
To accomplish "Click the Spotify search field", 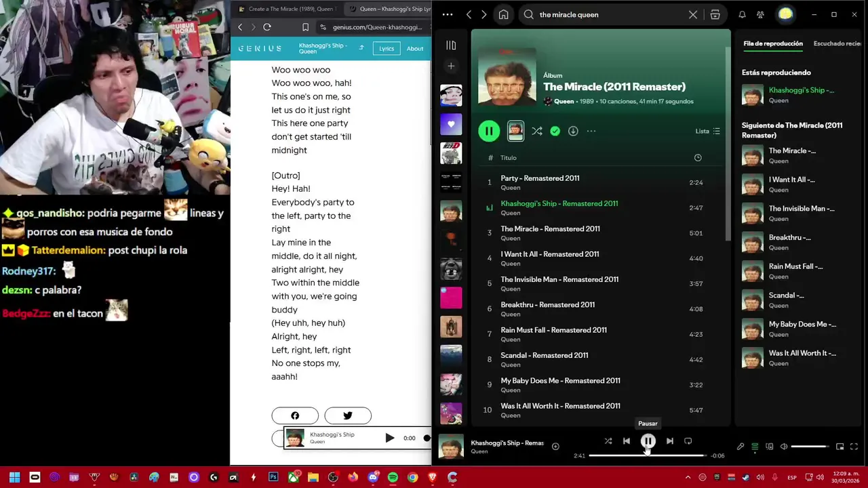I will click(x=610, y=14).
